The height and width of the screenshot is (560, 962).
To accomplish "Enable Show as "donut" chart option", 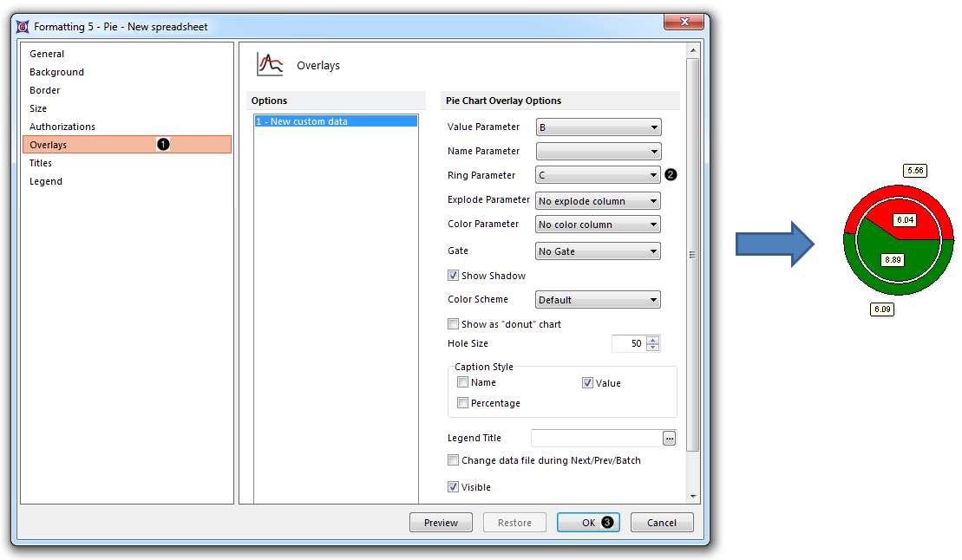I will click(x=453, y=324).
